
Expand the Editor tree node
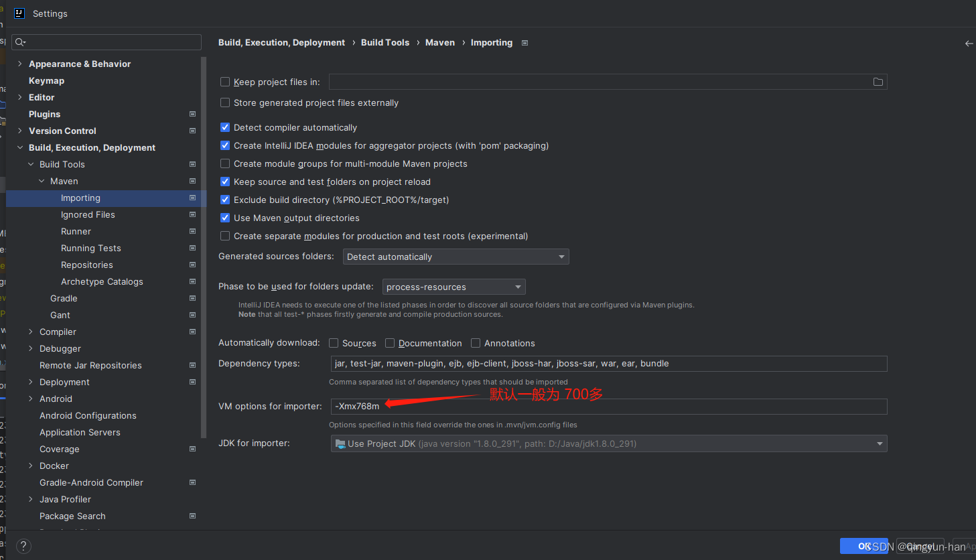tap(20, 97)
